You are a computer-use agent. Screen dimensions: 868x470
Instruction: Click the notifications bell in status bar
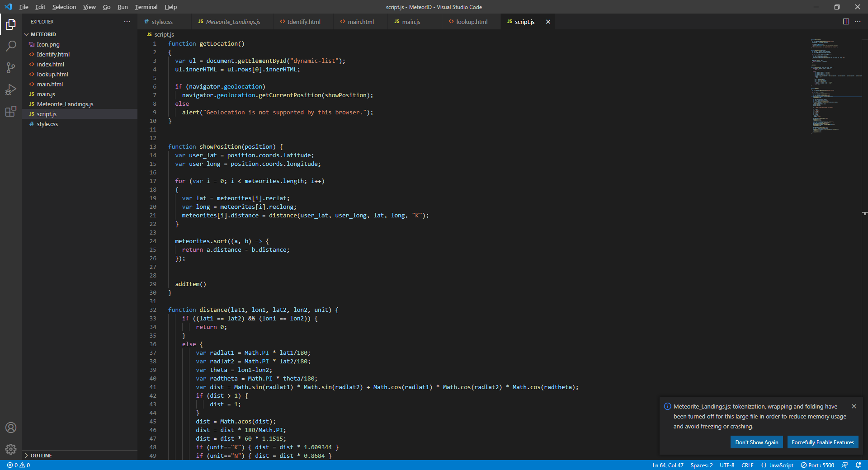[x=858, y=465]
